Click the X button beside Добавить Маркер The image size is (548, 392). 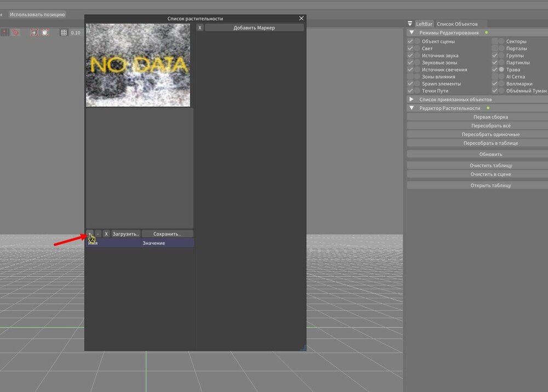click(x=200, y=27)
